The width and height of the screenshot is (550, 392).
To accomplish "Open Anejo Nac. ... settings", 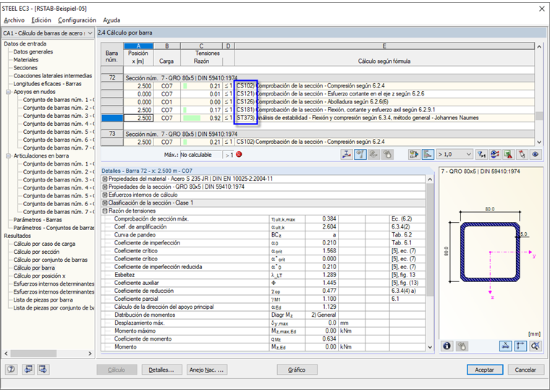I will click(x=206, y=370).
